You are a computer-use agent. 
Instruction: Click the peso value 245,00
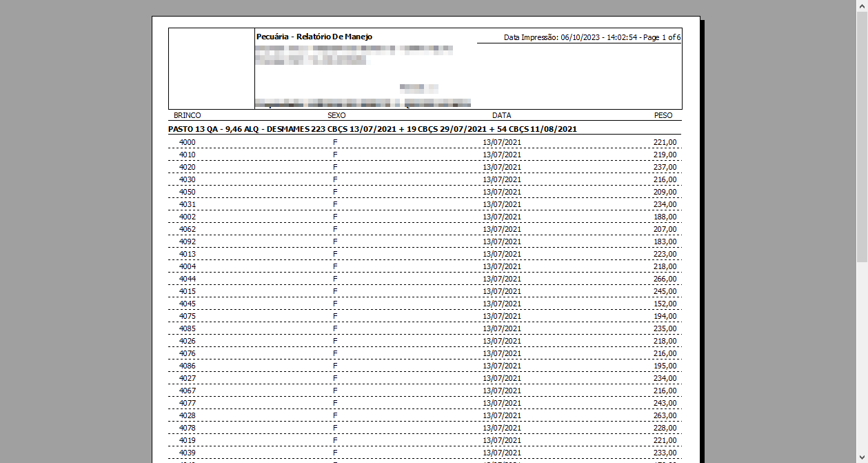click(x=665, y=291)
